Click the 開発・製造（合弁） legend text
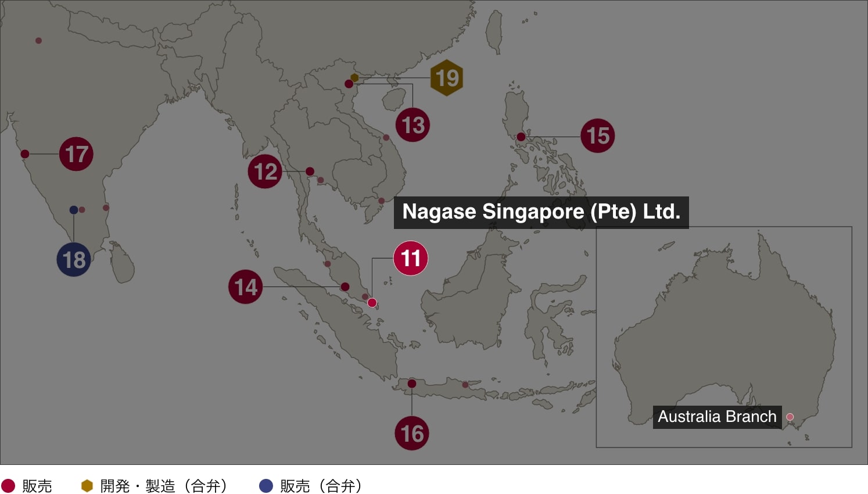Image resolution: width=868 pixels, height=494 pixels. coord(164,485)
